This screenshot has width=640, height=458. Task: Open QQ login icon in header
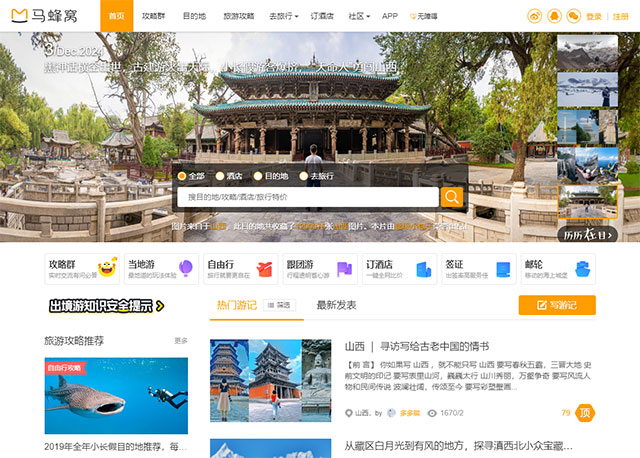click(x=553, y=16)
